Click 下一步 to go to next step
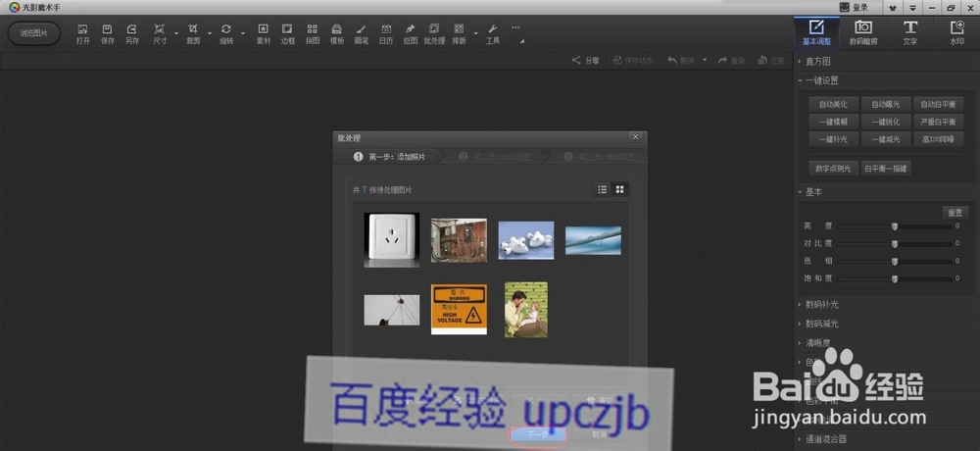Viewport: 980px width, 451px height. 537,434
